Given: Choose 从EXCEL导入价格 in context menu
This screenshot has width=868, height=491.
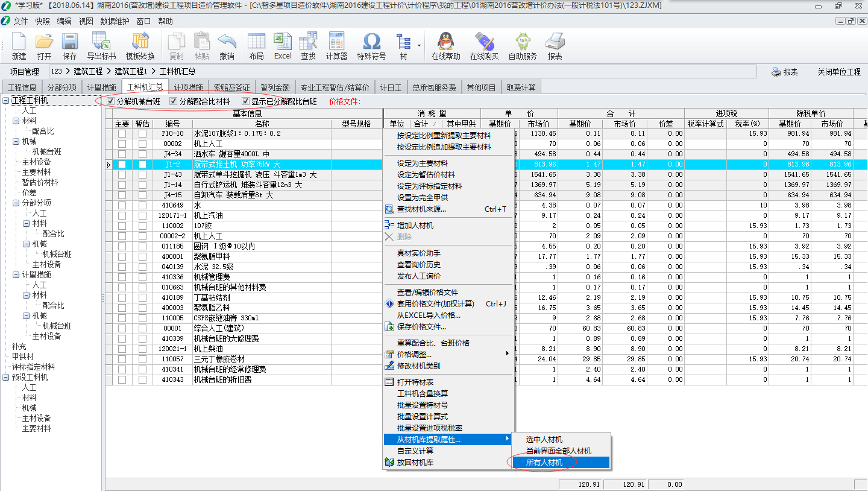Looking at the screenshot, I should pyautogui.click(x=429, y=315).
